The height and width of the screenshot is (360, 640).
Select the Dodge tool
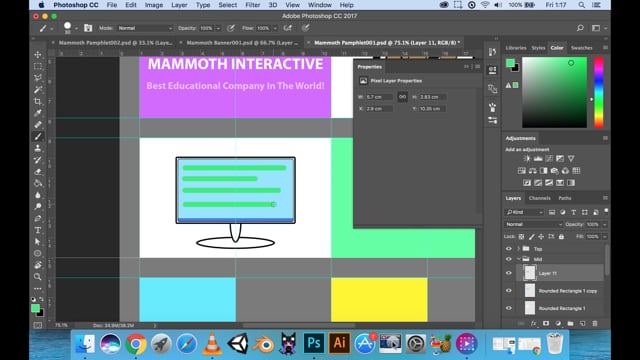pyautogui.click(x=38, y=207)
